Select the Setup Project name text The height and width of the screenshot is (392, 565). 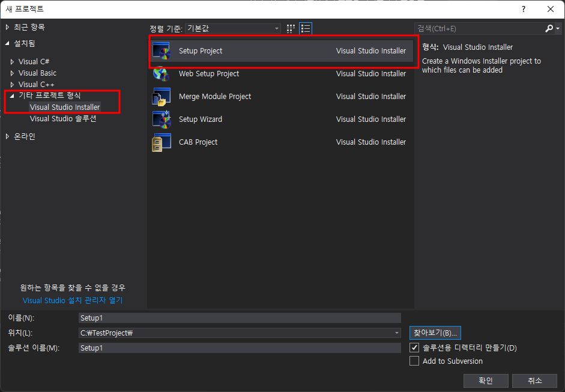tap(201, 51)
